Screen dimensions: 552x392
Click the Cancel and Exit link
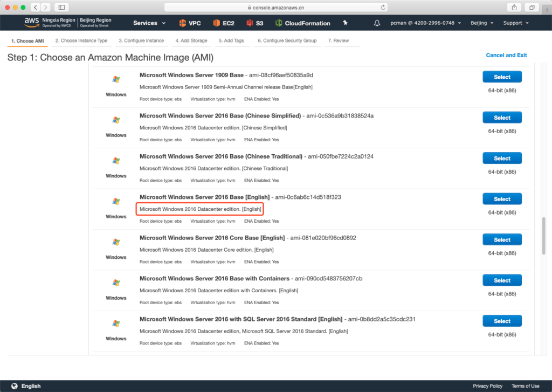506,55
